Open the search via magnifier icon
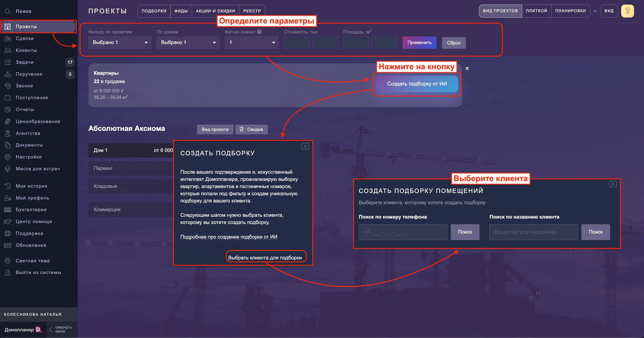 coord(7,11)
